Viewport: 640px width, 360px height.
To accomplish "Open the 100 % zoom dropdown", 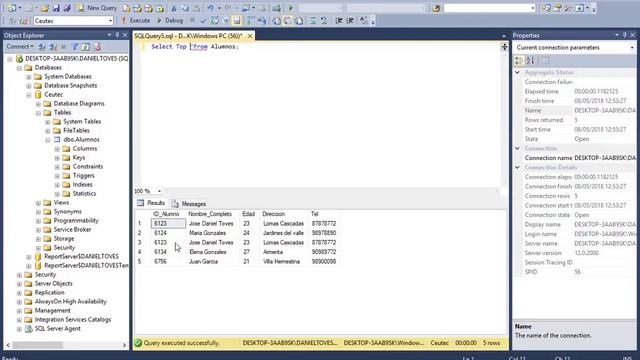I will [x=159, y=191].
